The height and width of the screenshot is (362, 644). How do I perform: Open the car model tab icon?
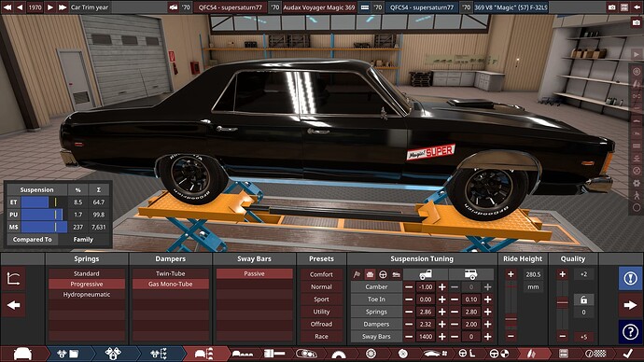coord(22,354)
